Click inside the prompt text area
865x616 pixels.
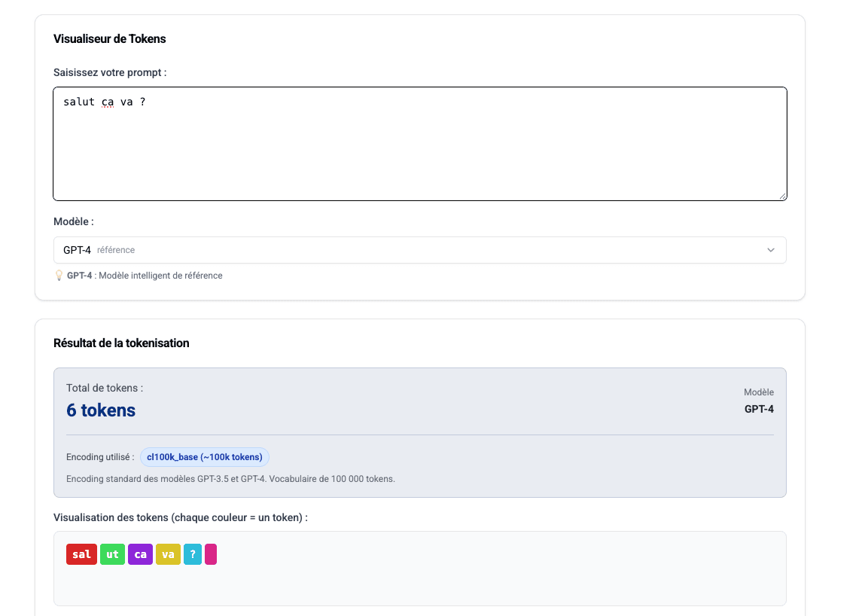(x=419, y=143)
